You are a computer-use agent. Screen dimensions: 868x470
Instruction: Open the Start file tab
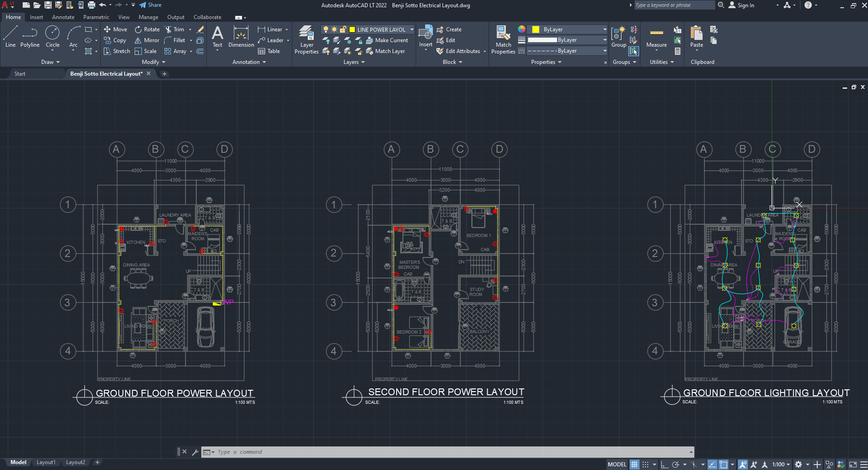coord(20,74)
